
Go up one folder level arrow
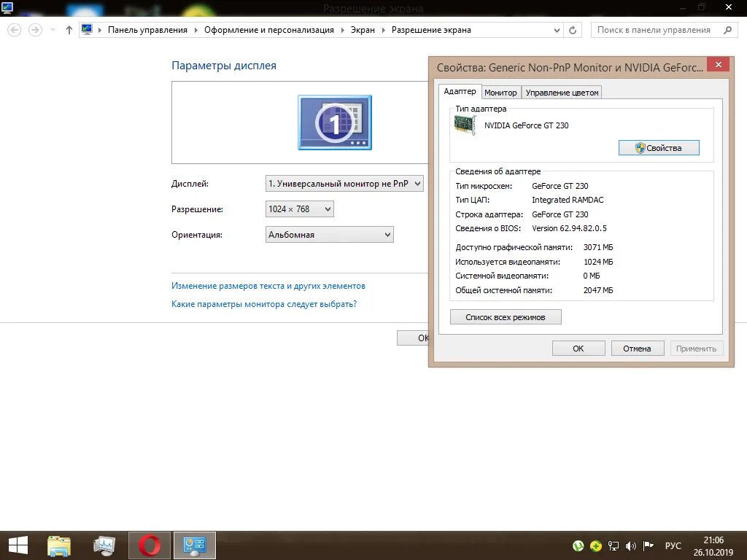pos(69,30)
